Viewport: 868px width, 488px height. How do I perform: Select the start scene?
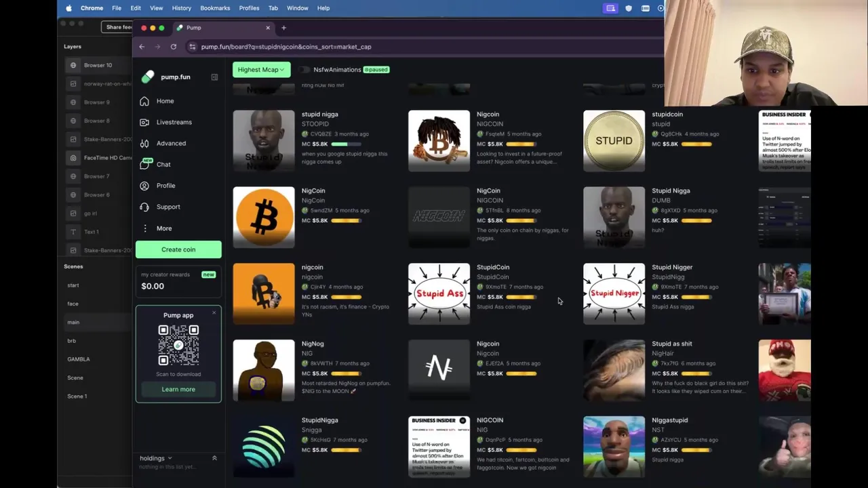coord(73,285)
